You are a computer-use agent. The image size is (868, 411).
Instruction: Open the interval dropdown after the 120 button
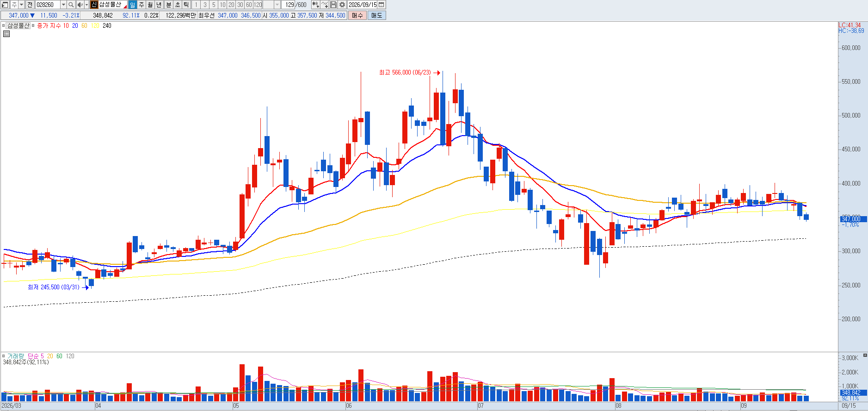click(x=277, y=5)
